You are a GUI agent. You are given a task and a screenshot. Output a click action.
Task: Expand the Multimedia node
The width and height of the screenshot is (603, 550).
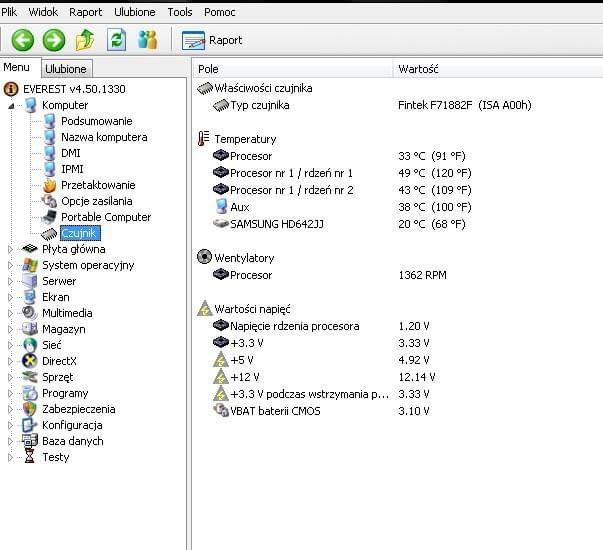click(x=10, y=313)
